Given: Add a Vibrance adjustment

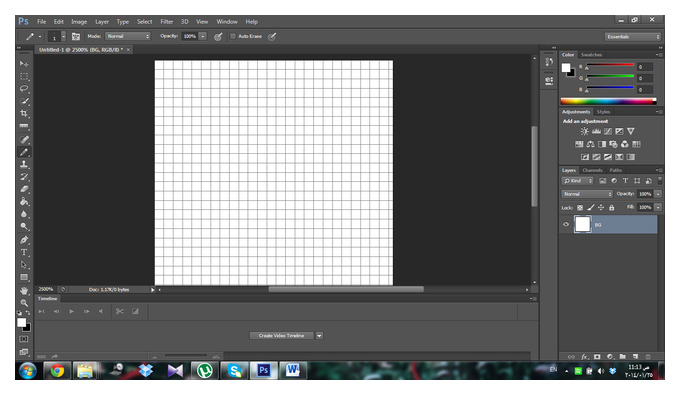Looking at the screenshot, I should pyautogui.click(x=631, y=131).
